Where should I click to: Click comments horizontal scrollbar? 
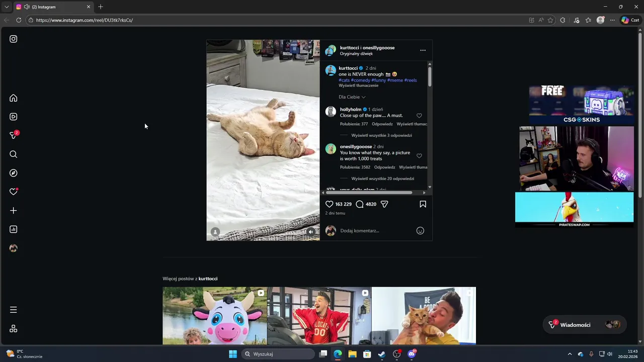click(369, 193)
